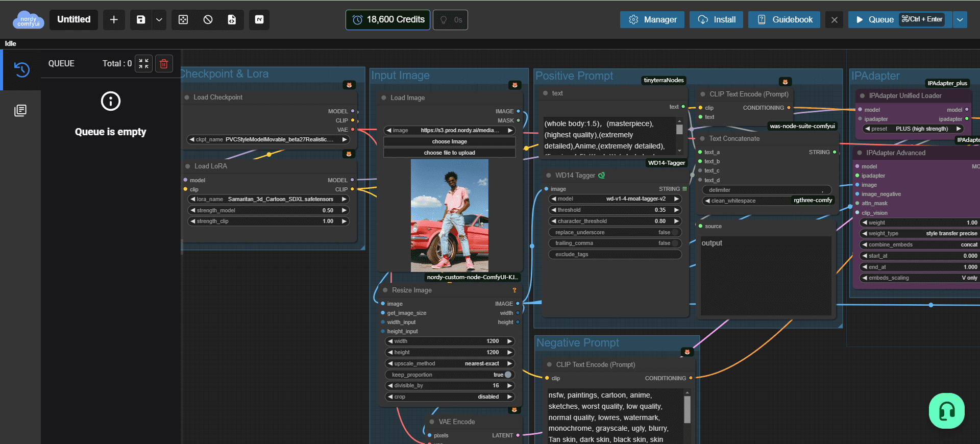
Task: Collapse the WD14 Tagger node with its title dot
Action: click(549, 175)
